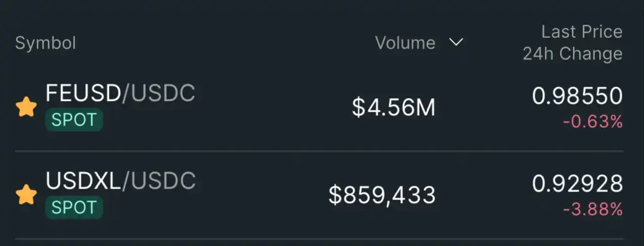Image resolution: width=644 pixels, height=246 pixels.
Task: Select the $859,433 volume value
Action: (382, 196)
